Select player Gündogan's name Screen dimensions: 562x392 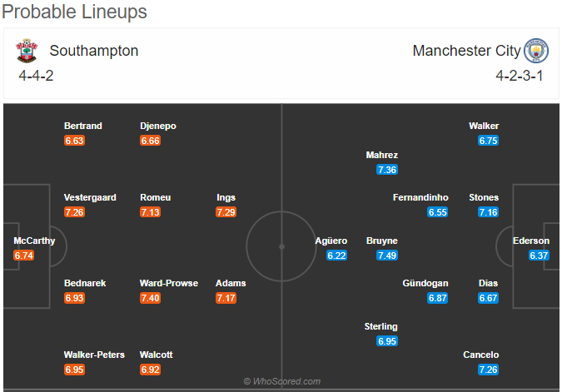pyautogui.click(x=425, y=283)
